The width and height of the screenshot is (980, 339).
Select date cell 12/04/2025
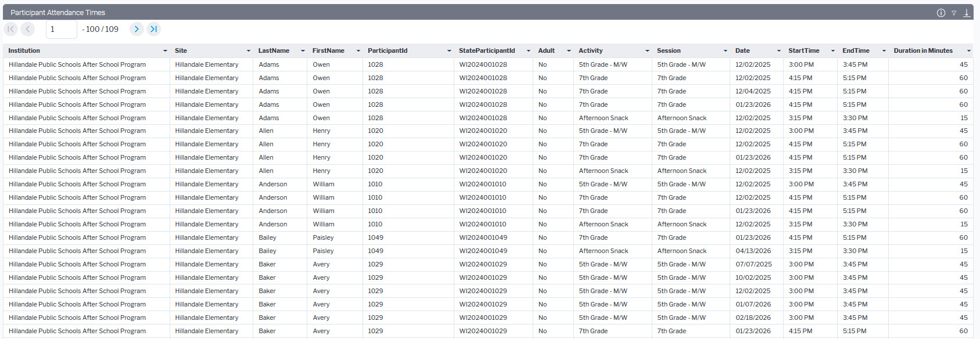[753, 91]
